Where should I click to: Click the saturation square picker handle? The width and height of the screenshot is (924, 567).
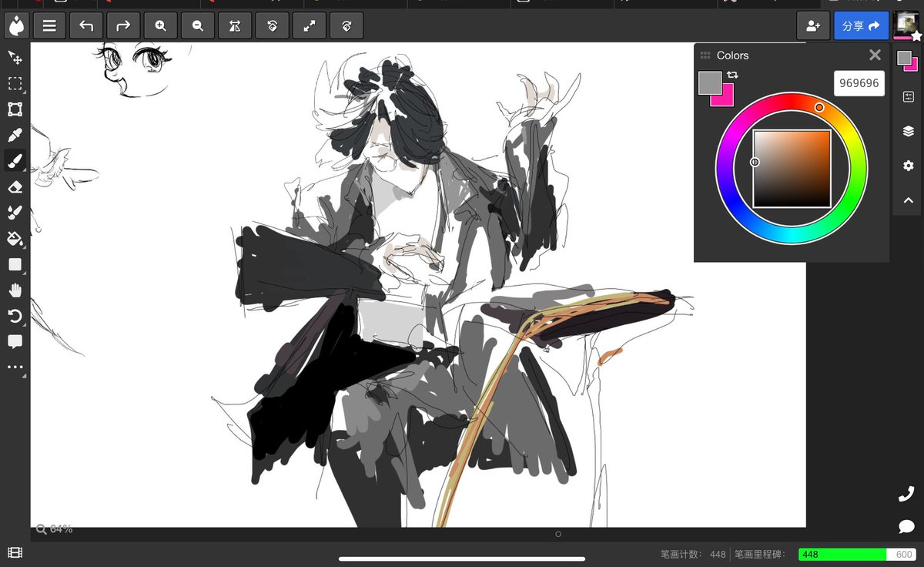pyautogui.click(x=755, y=162)
